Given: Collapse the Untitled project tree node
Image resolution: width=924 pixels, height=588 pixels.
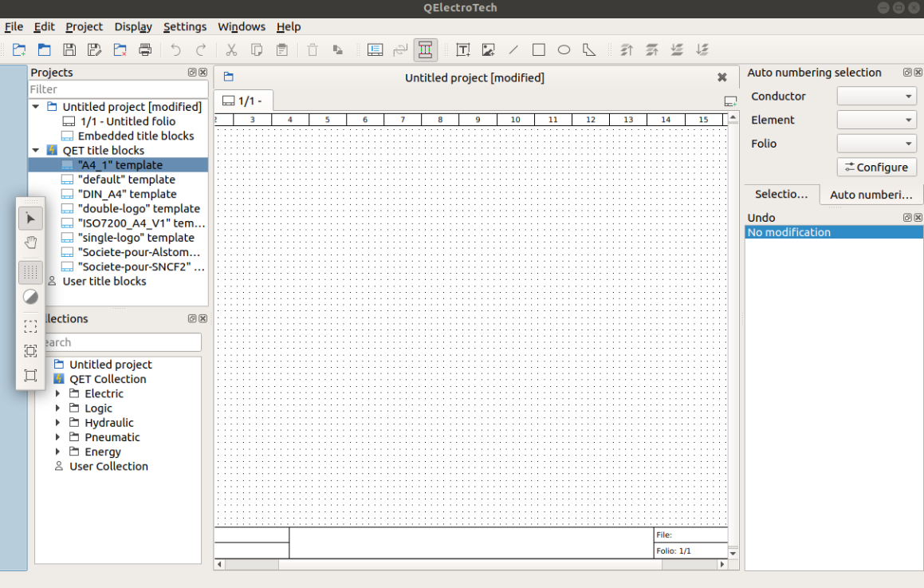Looking at the screenshot, I should [x=36, y=107].
